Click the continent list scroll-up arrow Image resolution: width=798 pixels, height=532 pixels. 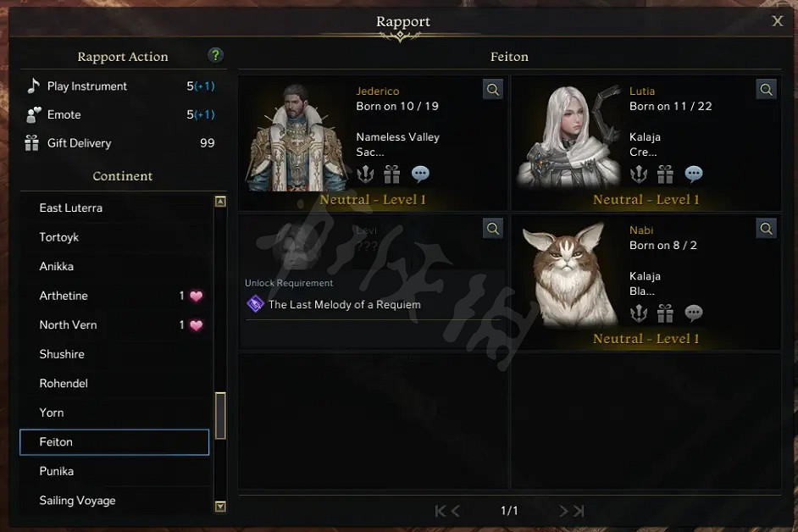tap(220, 202)
